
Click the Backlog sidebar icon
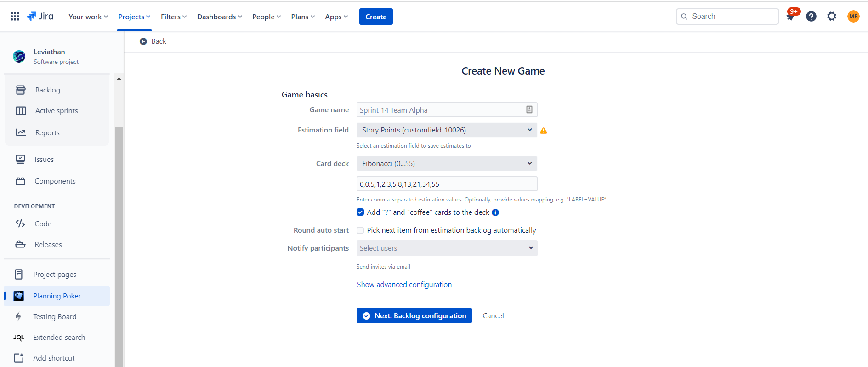[x=21, y=90]
